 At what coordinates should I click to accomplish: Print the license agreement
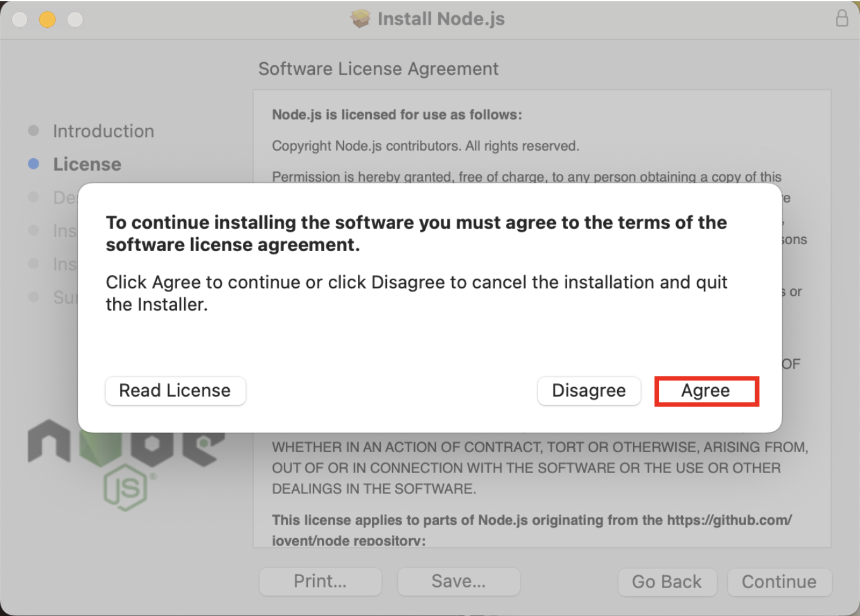[320, 581]
